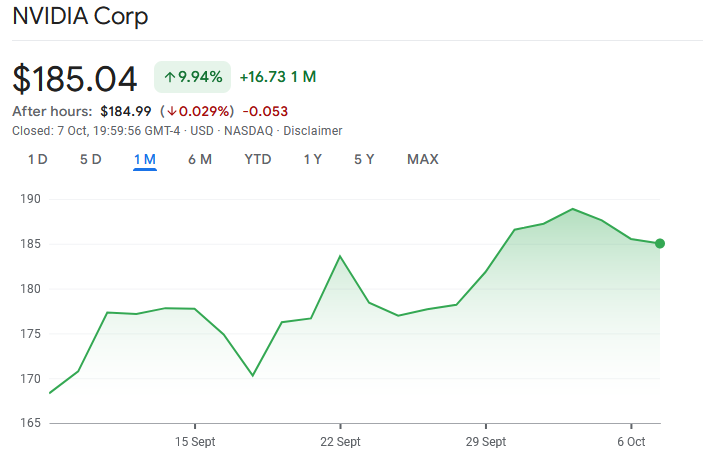
Task: Select the 5Y range tab
Action: tap(364, 159)
